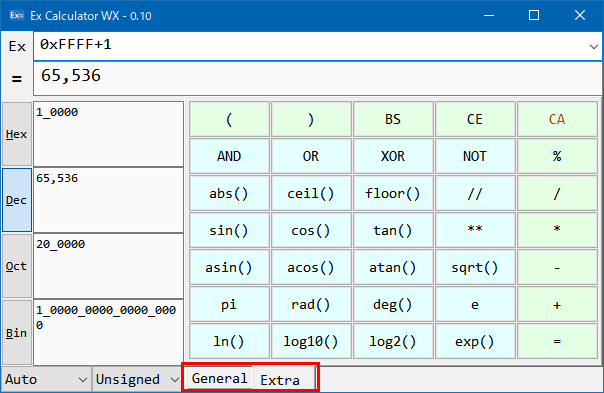Click the open parenthesis button
Screen dimensions: 604x393
click(229, 119)
